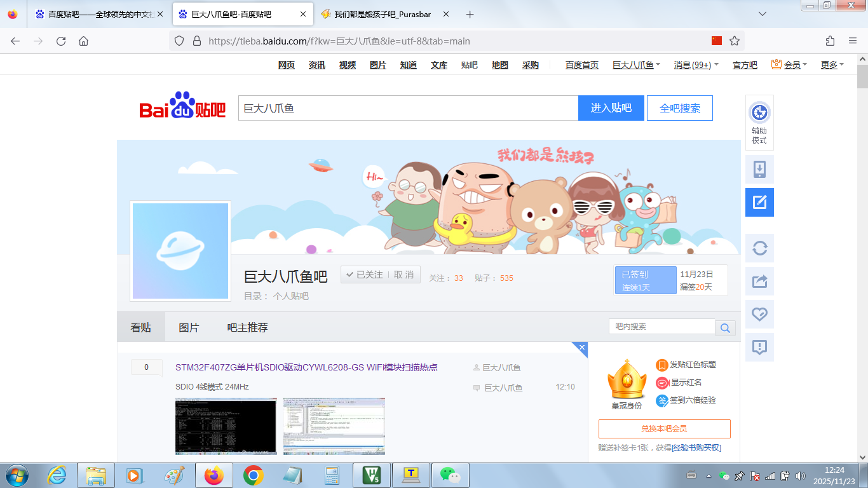Click the assistive mode (辅助模式) icon

[759, 114]
